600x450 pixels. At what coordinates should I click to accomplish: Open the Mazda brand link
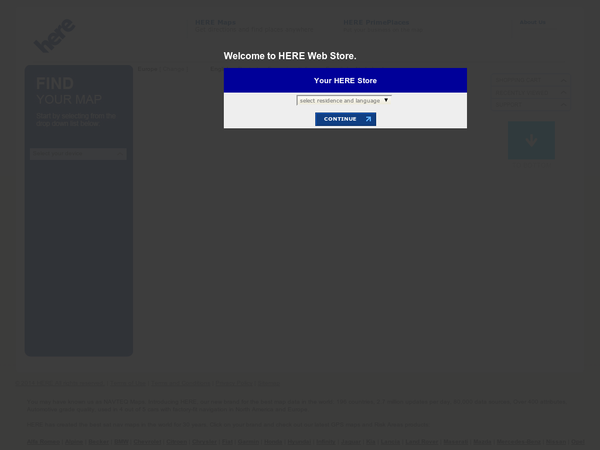click(482, 442)
